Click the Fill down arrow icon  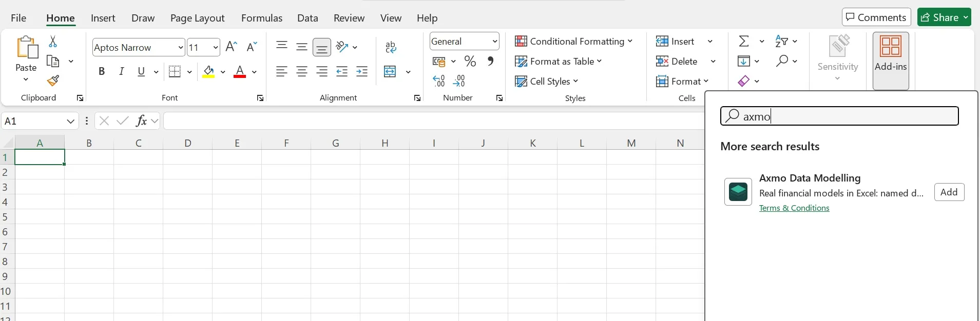pos(744,61)
